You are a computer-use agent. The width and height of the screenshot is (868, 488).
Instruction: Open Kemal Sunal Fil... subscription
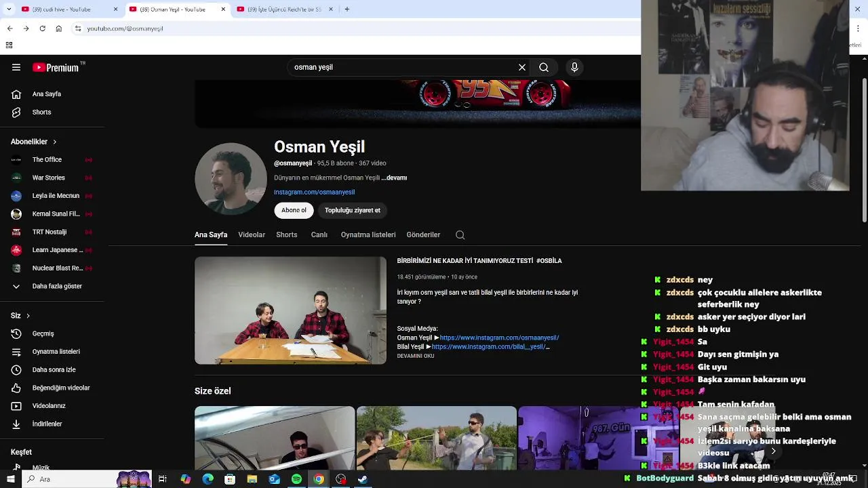click(x=54, y=213)
